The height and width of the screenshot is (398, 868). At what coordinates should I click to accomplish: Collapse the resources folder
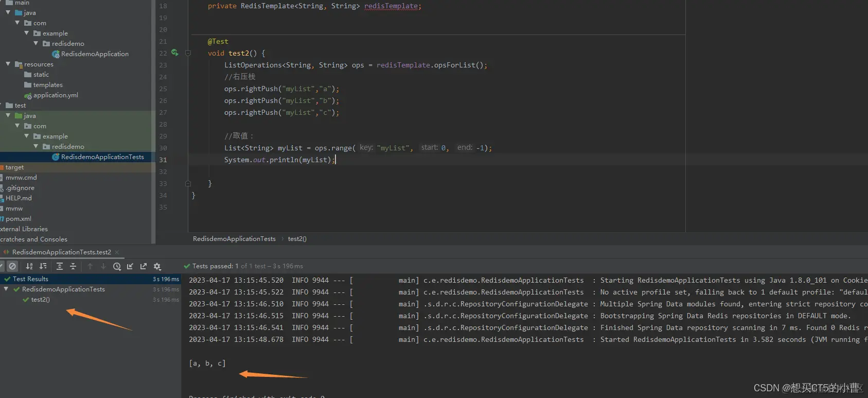click(8, 64)
